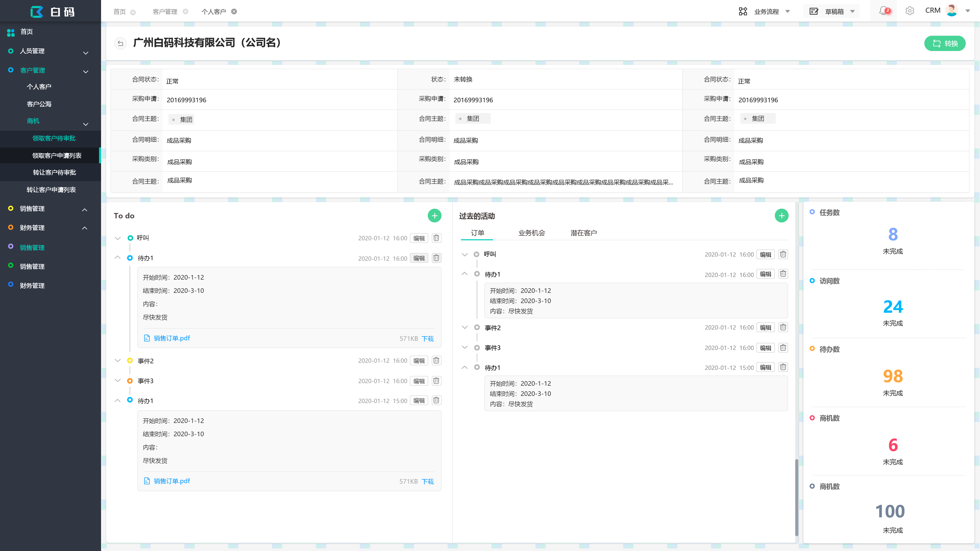
Task: Expand 事件2 in To do list
Action: point(118,360)
